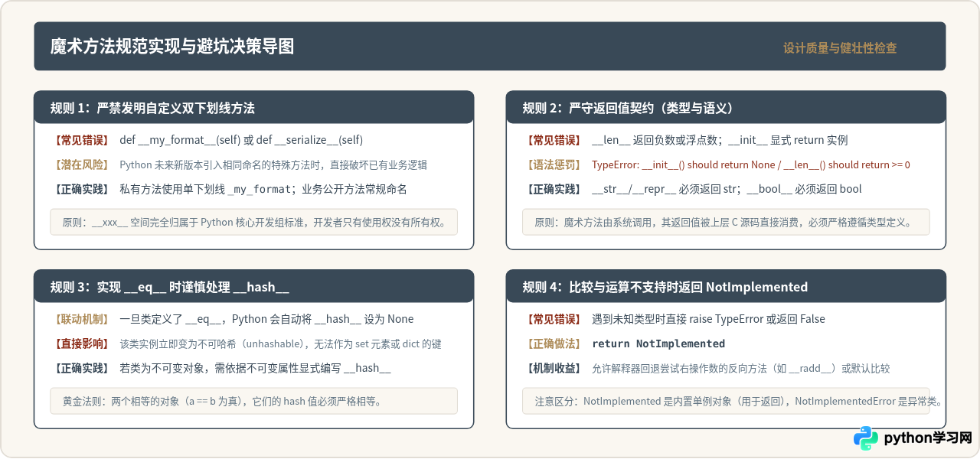The height and width of the screenshot is (459, 980).
Task: Click the line '一旦类定义了 __eq__，Python 会自动将 __hash__ 设为 None'
Action: pos(266,319)
